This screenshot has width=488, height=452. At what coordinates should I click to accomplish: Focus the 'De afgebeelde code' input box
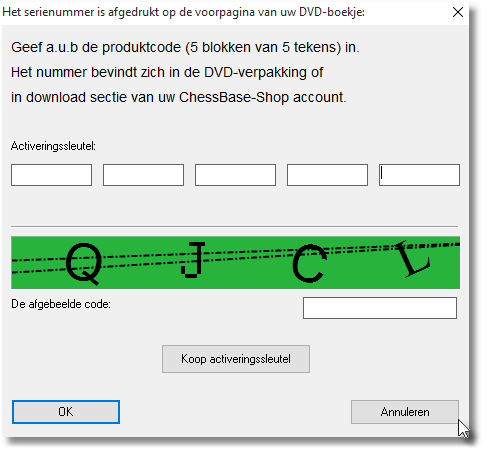[380, 308]
